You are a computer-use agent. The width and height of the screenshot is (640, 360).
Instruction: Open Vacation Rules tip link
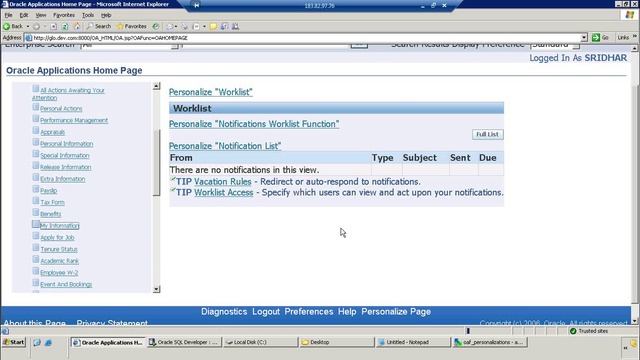coord(222,182)
